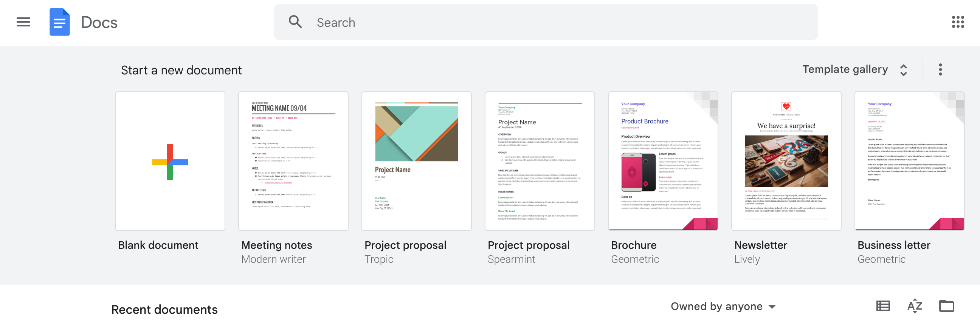Image resolution: width=980 pixels, height=330 pixels.
Task: Click the Lively subtitle
Action: [x=747, y=259]
